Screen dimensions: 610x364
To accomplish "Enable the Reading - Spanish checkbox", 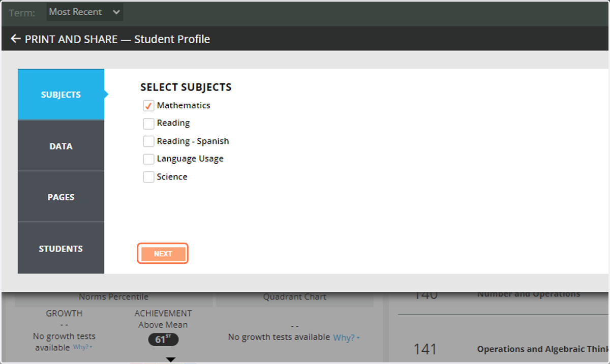I will (148, 141).
